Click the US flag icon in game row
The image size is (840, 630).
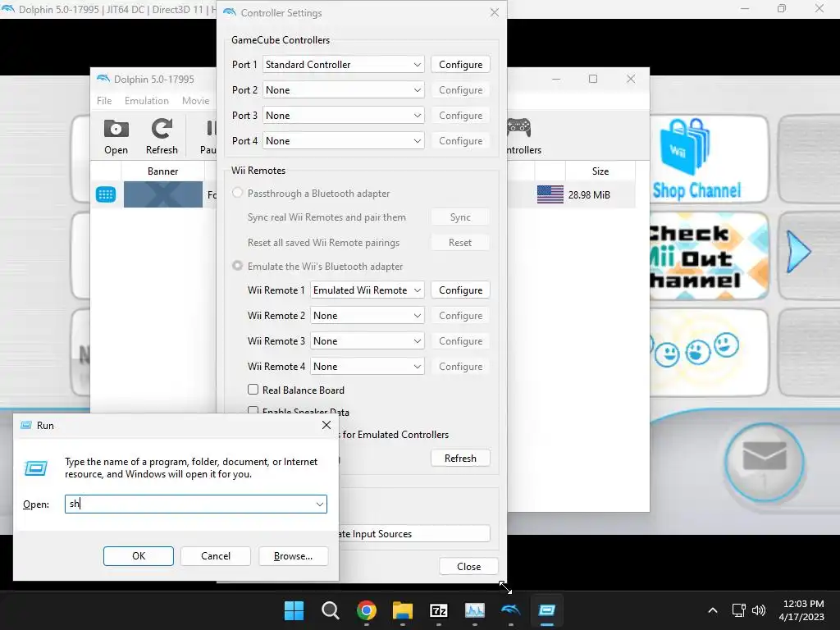(550, 194)
